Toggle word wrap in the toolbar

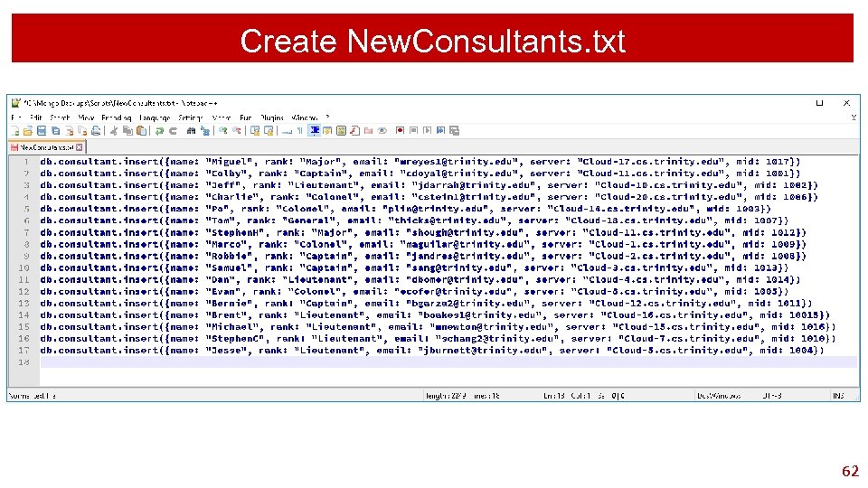(287, 130)
